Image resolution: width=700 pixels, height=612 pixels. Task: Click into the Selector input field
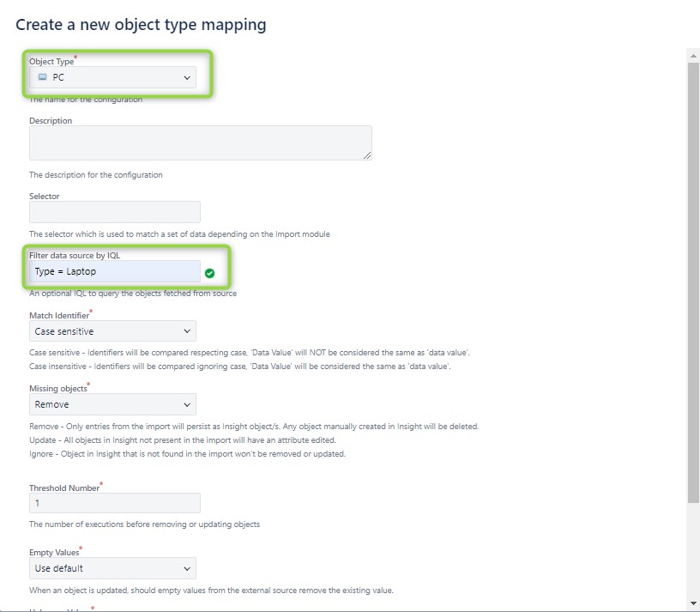coord(115,212)
